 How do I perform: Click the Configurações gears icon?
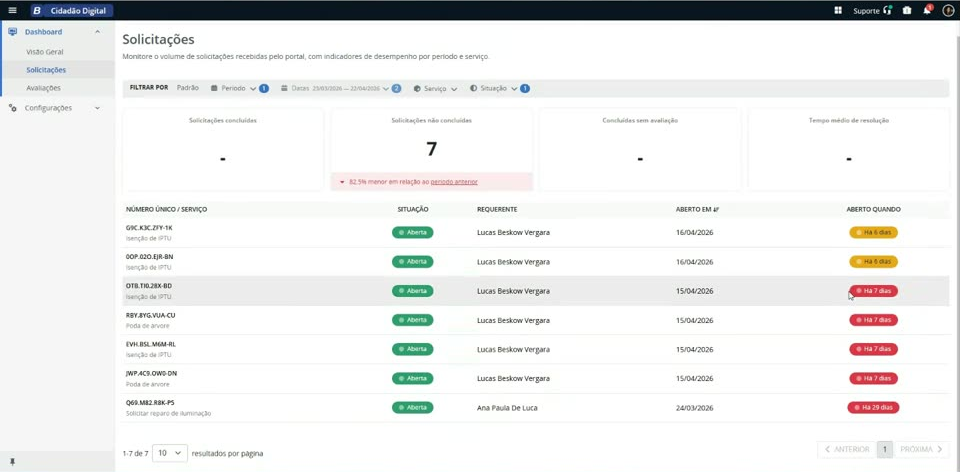point(12,108)
